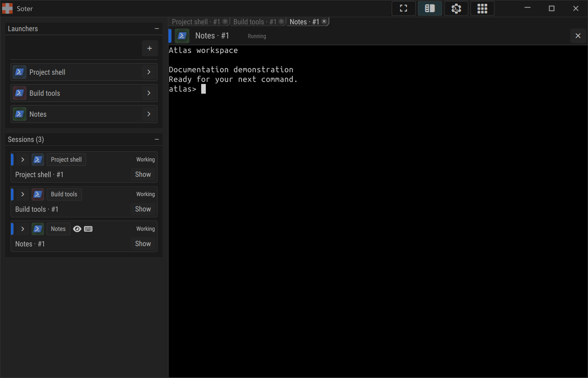Launch the Build tools launcher

coord(84,93)
